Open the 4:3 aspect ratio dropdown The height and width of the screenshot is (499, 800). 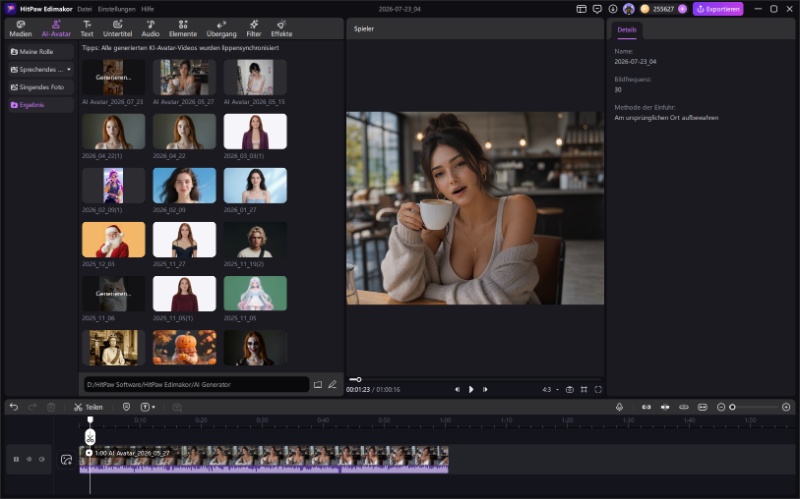click(550, 389)
